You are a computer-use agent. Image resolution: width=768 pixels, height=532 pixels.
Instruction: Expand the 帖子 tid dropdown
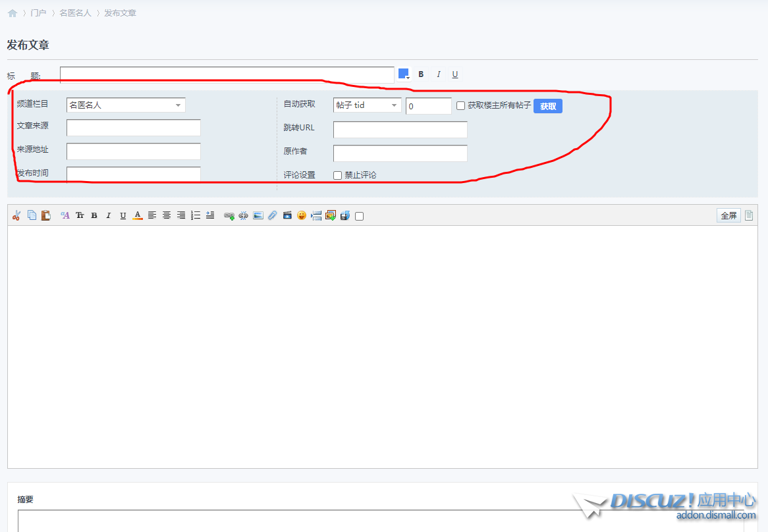point(367,105)
